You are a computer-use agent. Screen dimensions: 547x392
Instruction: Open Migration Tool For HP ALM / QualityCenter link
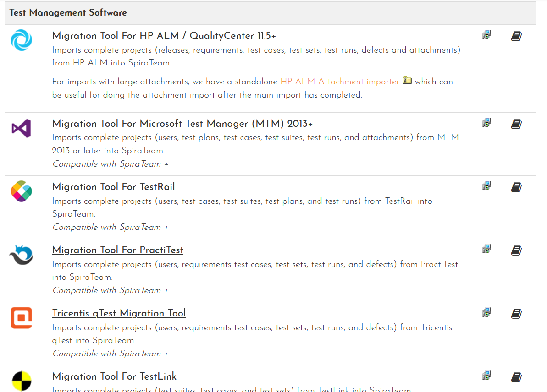pos(164,36)
